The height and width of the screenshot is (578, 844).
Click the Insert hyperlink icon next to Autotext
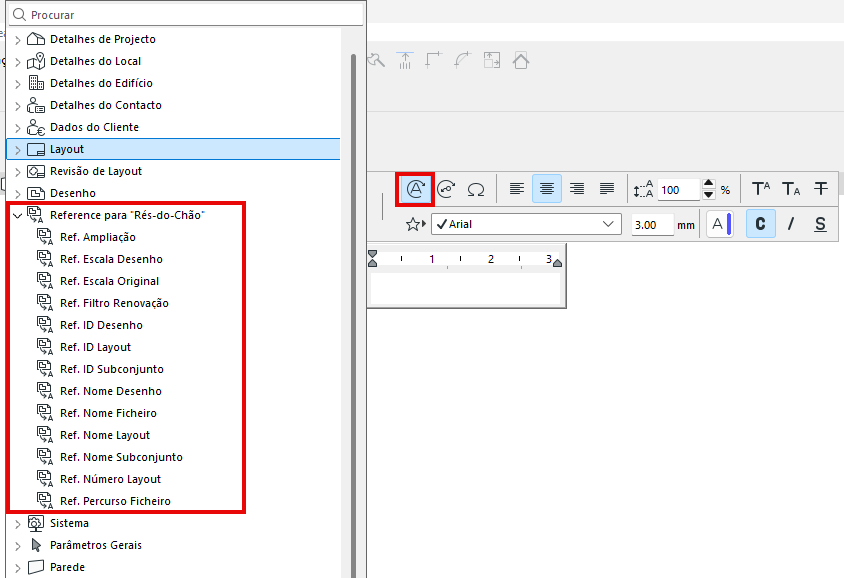pos(446,189)
